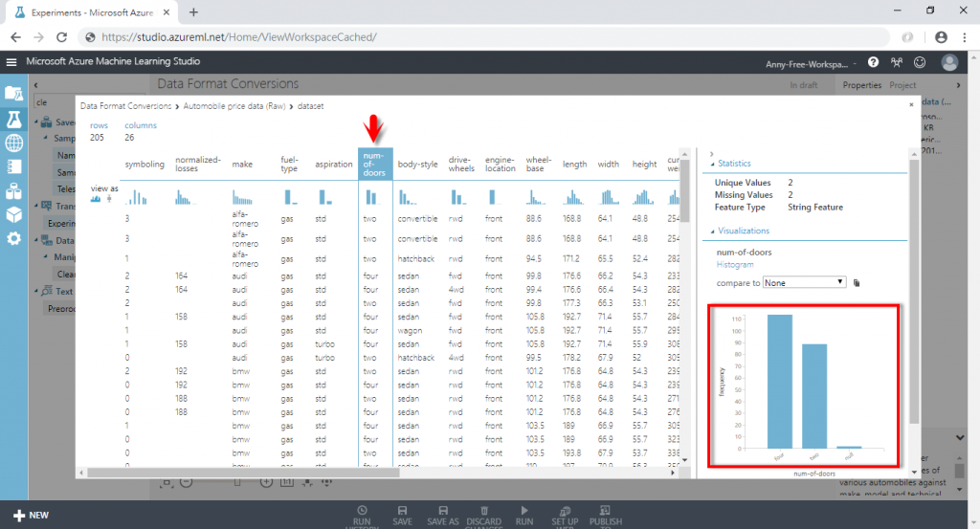Click the browser reload icon
Viewport: 980px width, 529px height.
(61, 37)
